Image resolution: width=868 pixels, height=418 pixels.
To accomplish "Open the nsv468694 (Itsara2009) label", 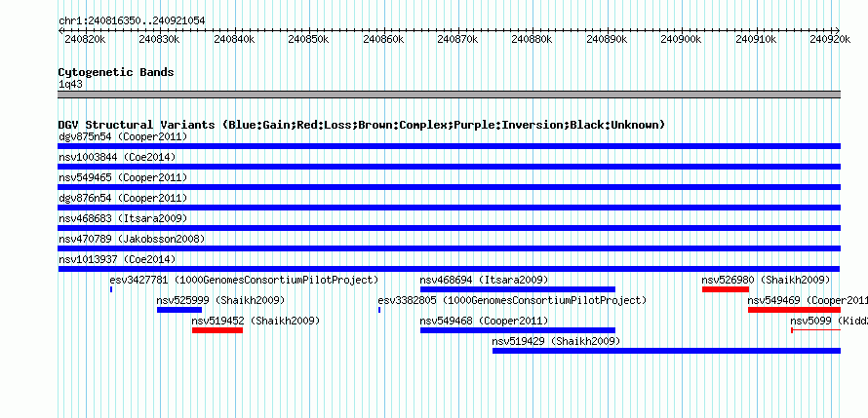I will click(485, 280).
